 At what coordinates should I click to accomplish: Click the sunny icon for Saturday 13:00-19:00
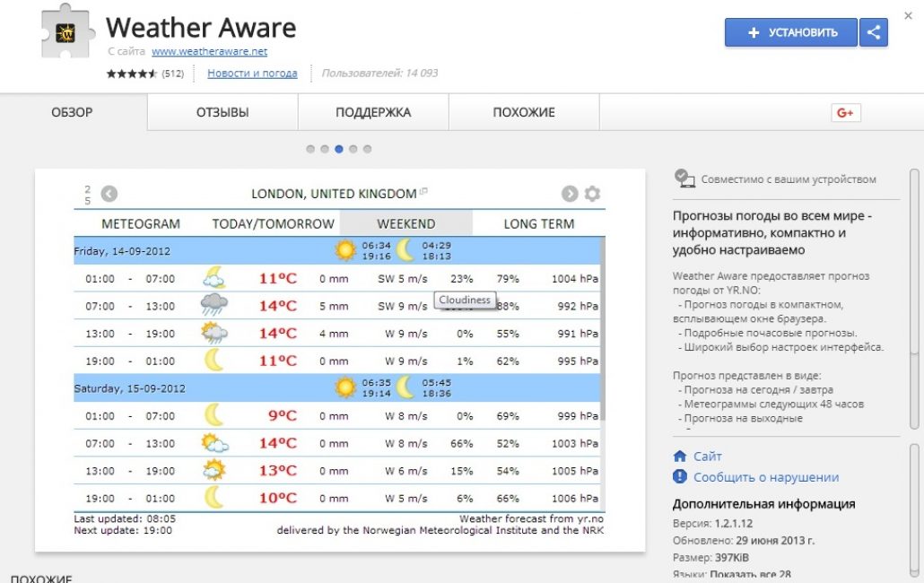(214, 470)
